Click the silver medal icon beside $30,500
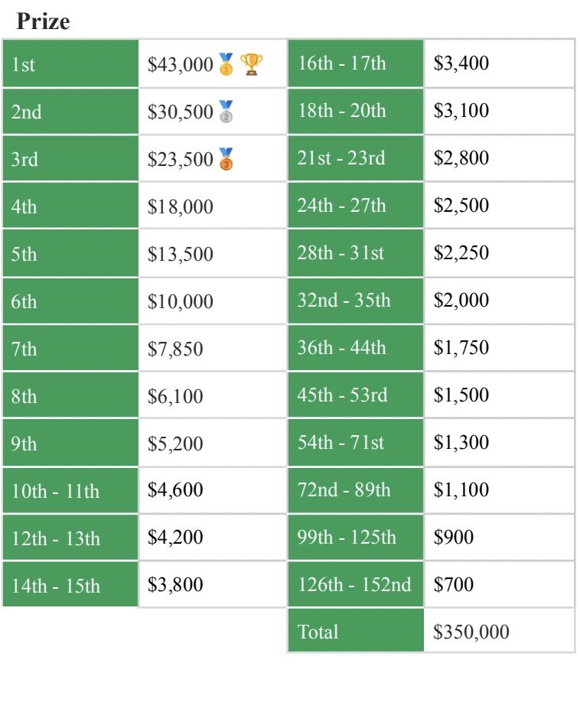 coord(226,112)
